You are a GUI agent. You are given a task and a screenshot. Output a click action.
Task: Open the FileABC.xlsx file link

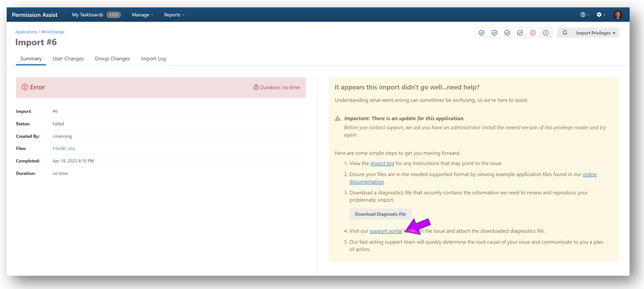[x=64, y=148]
